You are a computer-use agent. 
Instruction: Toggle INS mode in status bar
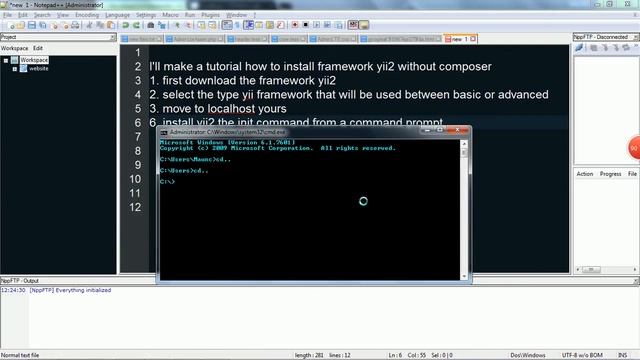tap(622, 355)
